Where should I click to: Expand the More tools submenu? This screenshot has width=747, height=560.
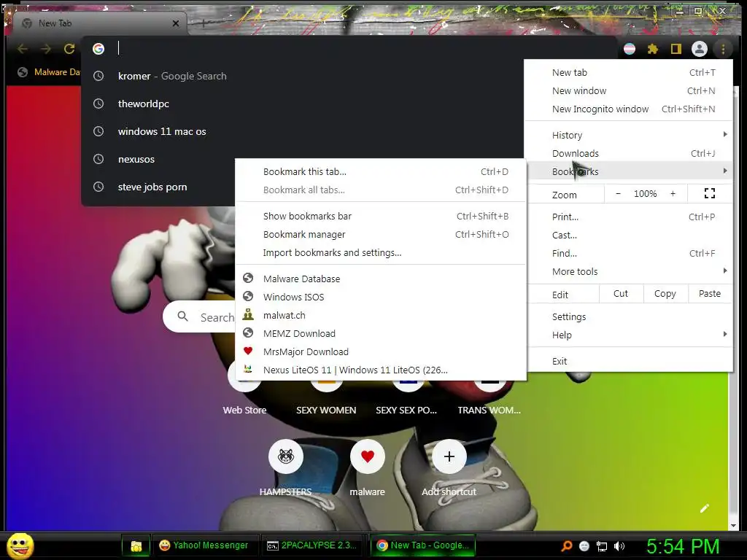point(628,271)
